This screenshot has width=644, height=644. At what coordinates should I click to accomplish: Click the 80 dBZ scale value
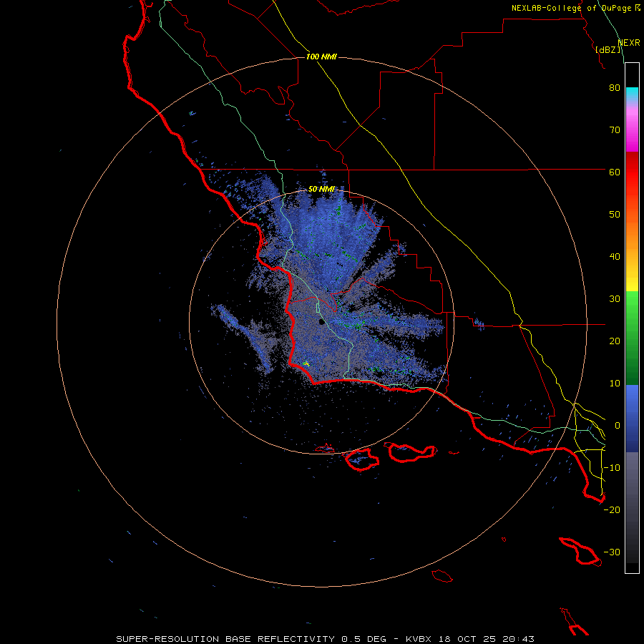(x=615, y=88)
